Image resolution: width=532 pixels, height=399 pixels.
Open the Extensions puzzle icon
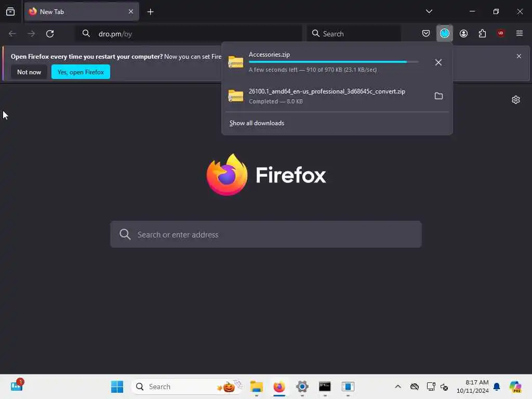pyautogui.click(x=482, y=33)
